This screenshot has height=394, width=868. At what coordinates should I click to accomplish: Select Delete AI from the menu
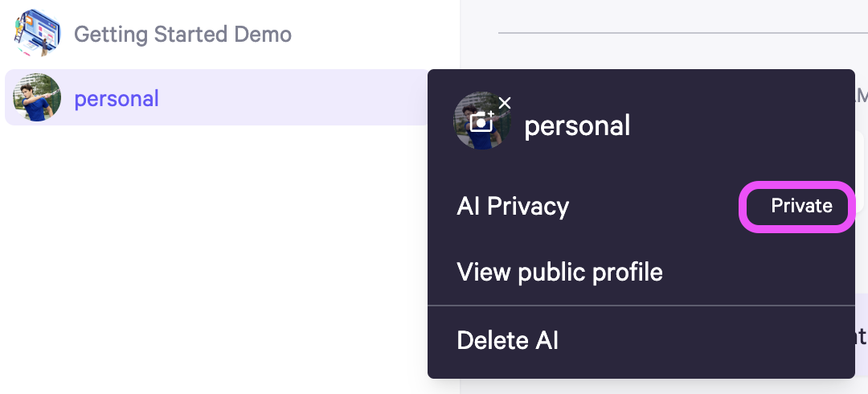(507, 339)
